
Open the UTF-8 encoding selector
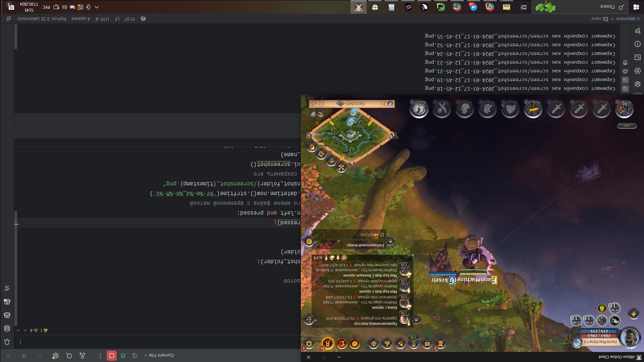[x=102, y=19]
